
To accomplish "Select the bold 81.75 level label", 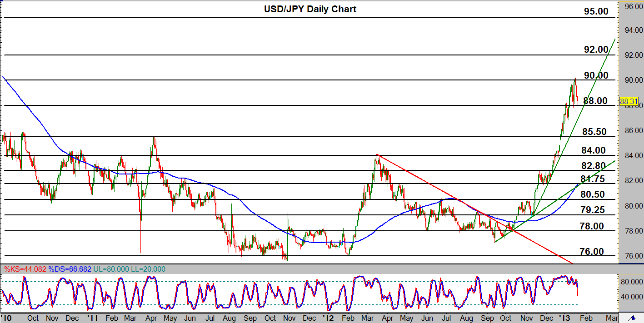I will (593, 179).
